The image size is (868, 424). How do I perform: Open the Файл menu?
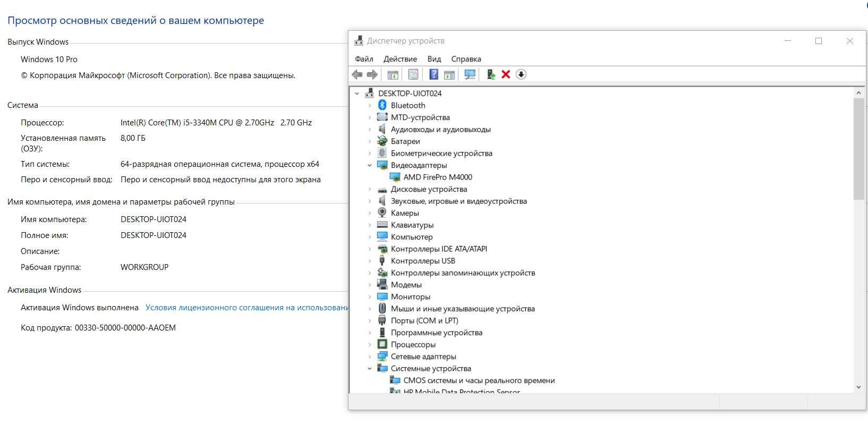(x=364, y=59)
